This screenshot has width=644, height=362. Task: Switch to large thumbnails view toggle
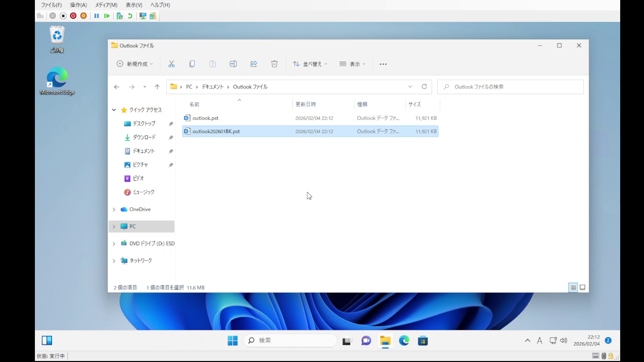[583, 287]
